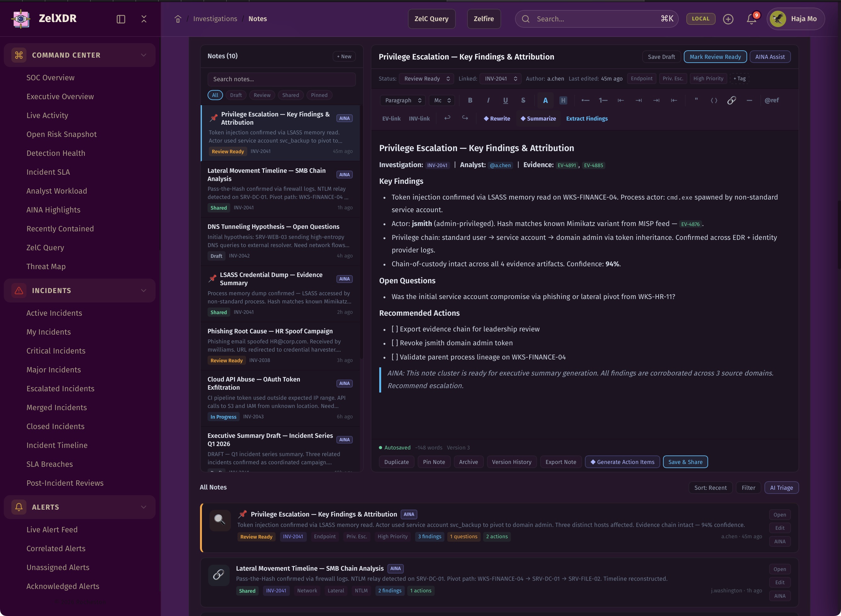Click the undo arrow in the editor
The width and height of the screenshot is (841, 616).
[447, 118]
